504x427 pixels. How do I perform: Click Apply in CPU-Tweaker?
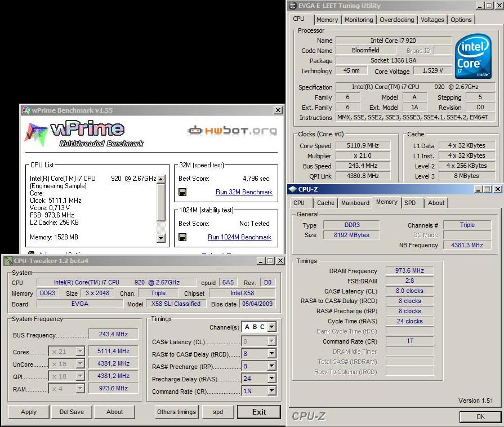[x=29, y=412]
